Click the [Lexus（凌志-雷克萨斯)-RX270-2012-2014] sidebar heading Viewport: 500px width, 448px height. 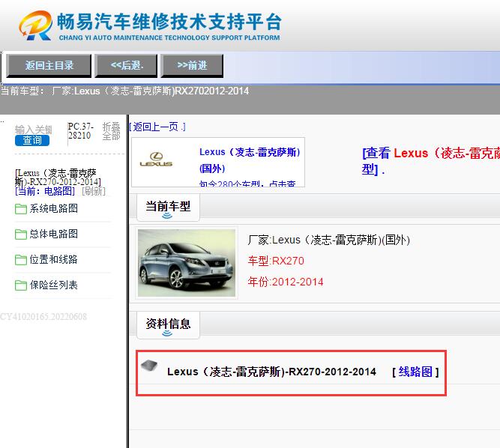(58, 178)
